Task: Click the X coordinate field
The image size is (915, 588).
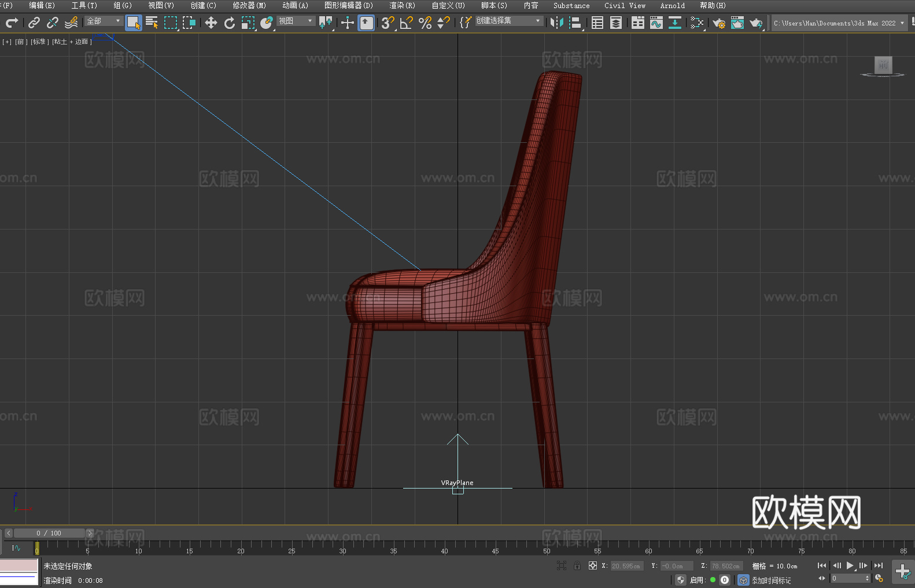Action: pos(627,566)
